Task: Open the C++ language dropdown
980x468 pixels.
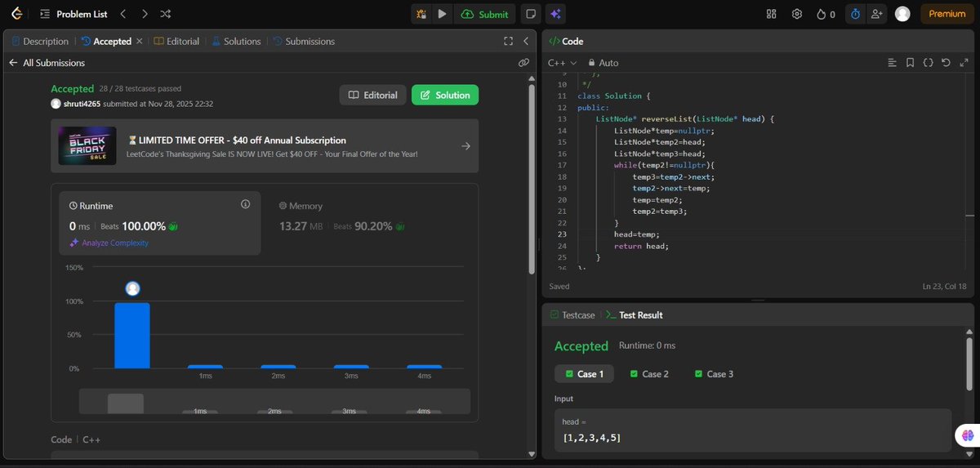Action: 562,63
